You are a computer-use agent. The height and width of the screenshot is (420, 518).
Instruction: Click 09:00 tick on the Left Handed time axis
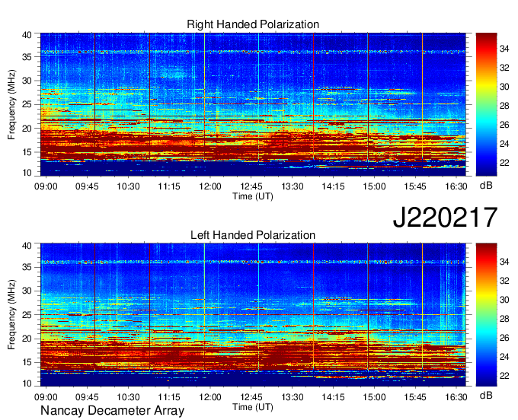click(46, 397)
